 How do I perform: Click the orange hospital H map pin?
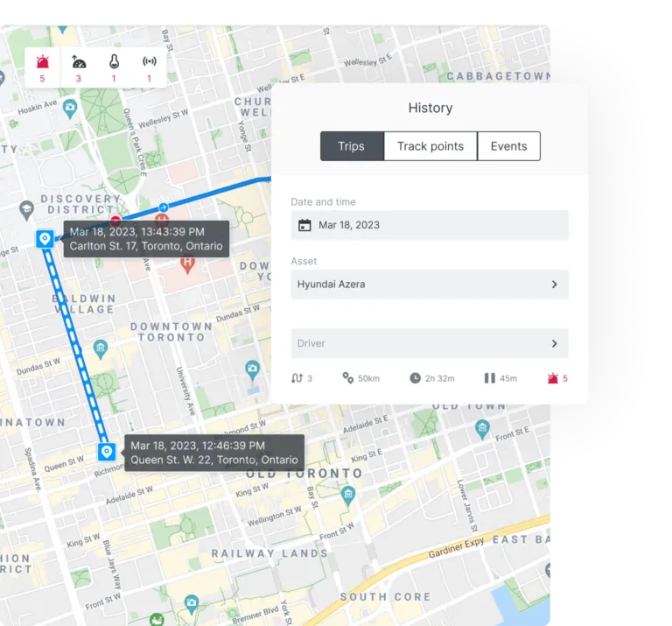187,264
